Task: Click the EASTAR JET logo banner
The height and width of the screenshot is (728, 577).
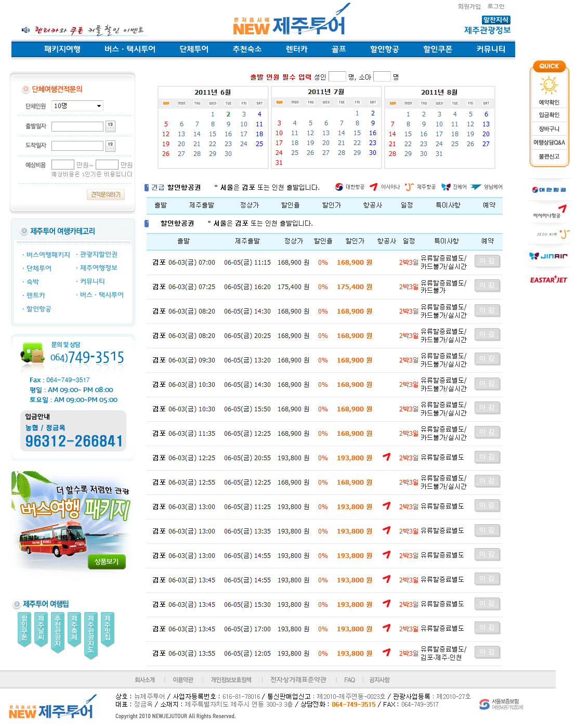Action: pyautogui.click(x=548, y=279)
